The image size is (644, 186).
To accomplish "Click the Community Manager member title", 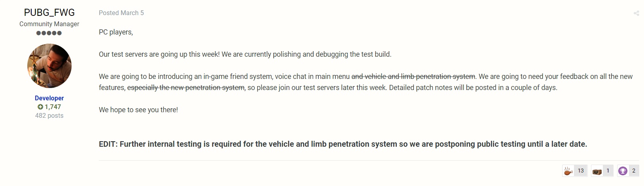I will [49, 24].
